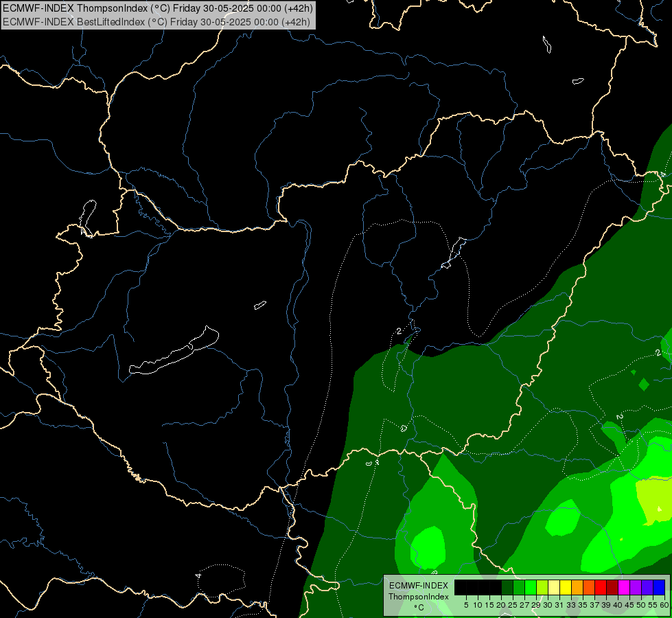Click the magenta 40–45 legend swatch

[x=625, y=587]
